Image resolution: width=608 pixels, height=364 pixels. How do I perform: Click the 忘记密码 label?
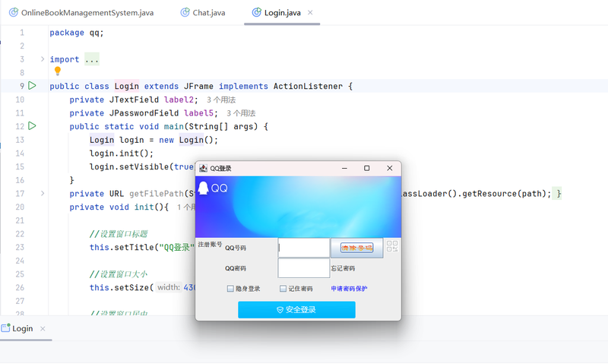[x=343, y=268]
